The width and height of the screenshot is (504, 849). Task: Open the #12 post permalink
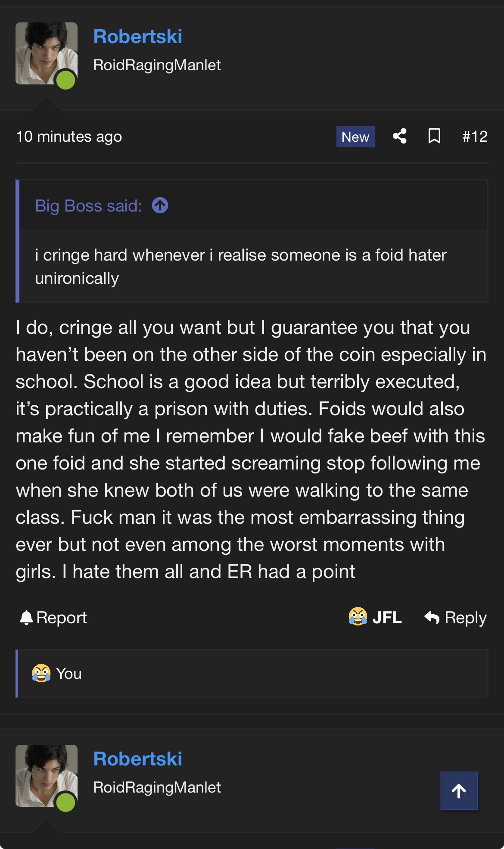(x=475, y=137)
